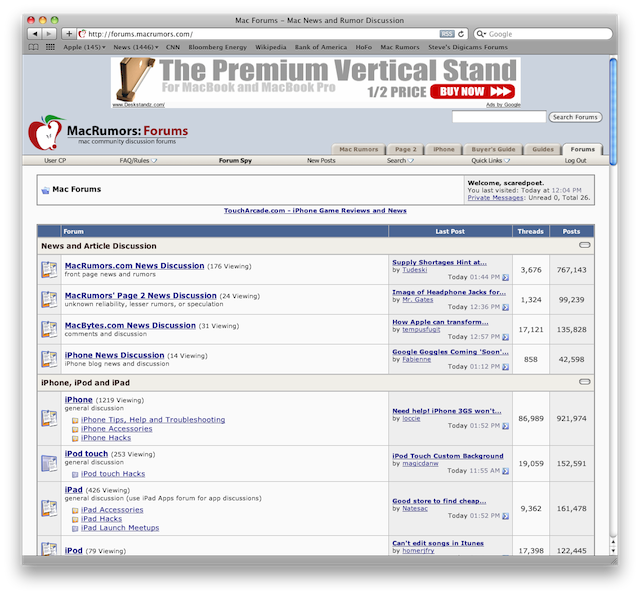640x591 pixels.
Task: Open User CP in the navbar
Action: (55, 160)
